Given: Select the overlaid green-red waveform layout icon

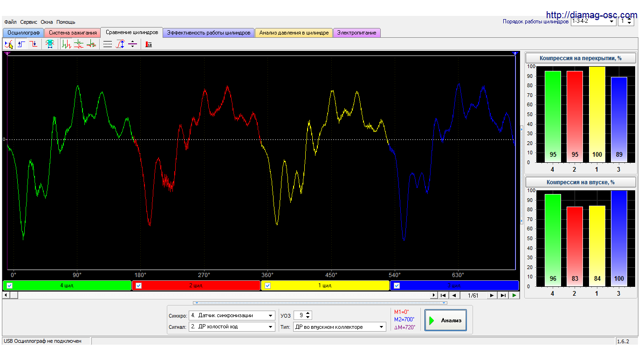Looking at the screenshot, I should pos(91,44).
